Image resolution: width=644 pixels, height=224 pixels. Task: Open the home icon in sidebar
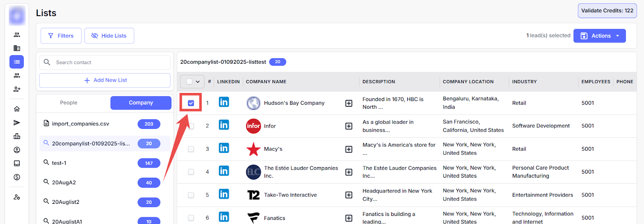[x=17, y=109]
